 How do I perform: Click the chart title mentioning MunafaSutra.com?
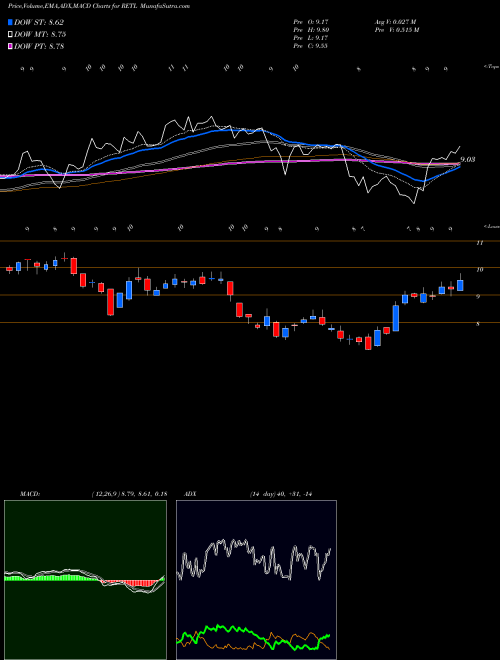99,6
